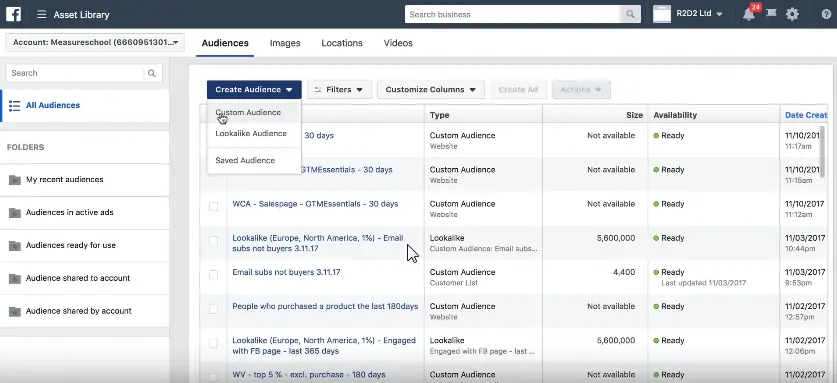Click the table vertical scrollbar
The height and width of the screenshot is (383, 837).
823,152
